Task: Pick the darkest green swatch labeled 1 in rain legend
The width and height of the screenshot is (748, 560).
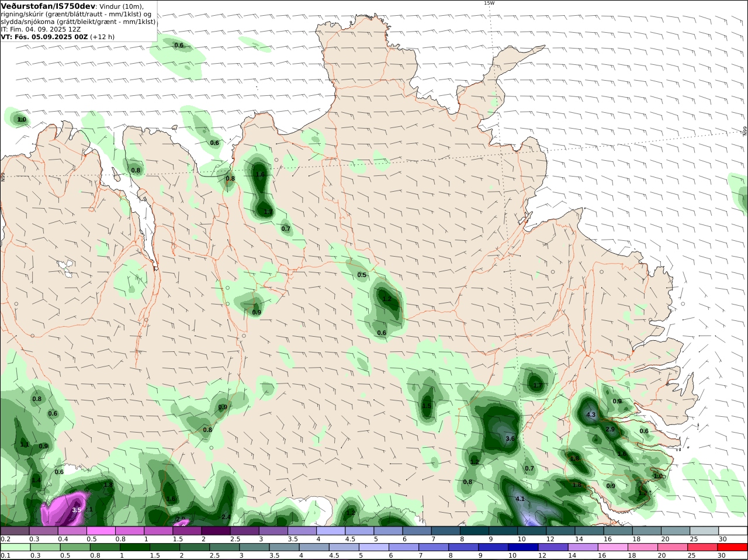Action: click(x=134, y=548)
